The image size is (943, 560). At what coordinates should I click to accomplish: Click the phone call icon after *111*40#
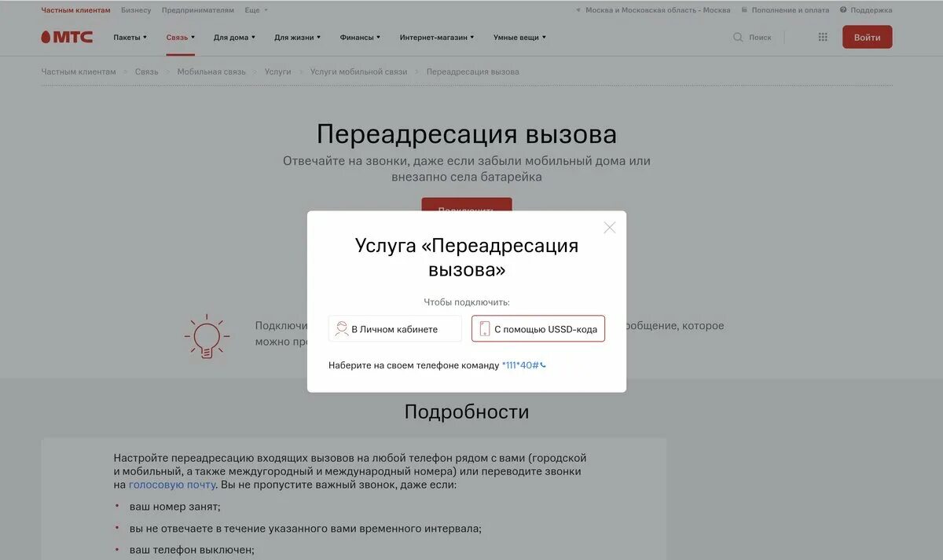click(x=543, y=365)
